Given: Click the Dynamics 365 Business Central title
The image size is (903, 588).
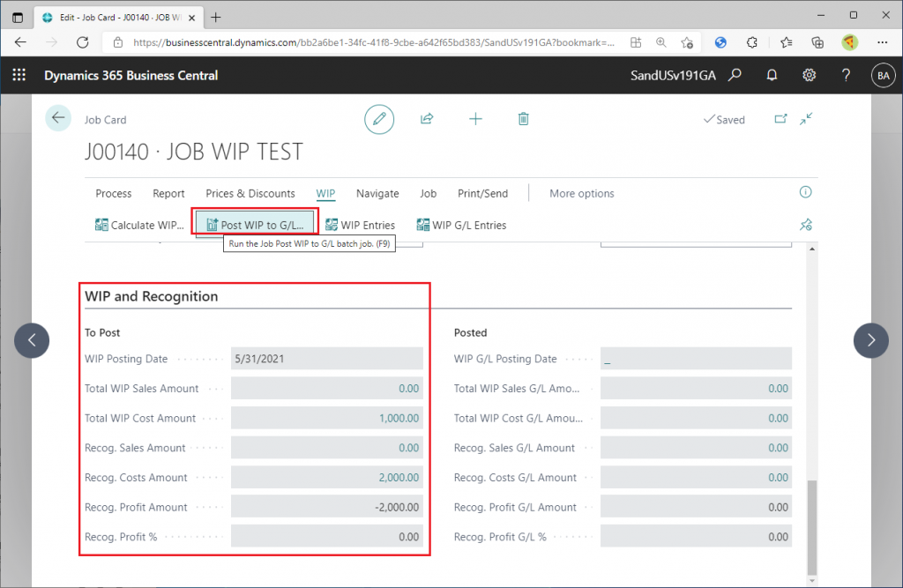Looking at the screenshot, I should pos(131,76).
